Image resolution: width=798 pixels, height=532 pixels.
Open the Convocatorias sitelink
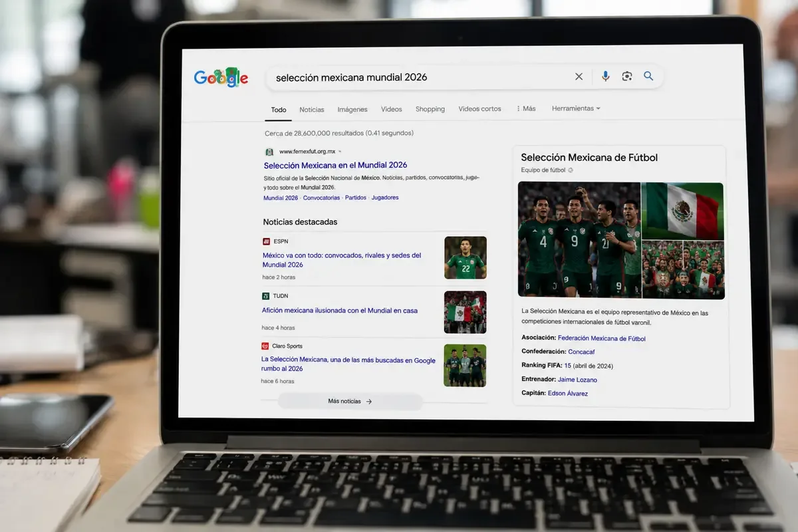point(322,198)
